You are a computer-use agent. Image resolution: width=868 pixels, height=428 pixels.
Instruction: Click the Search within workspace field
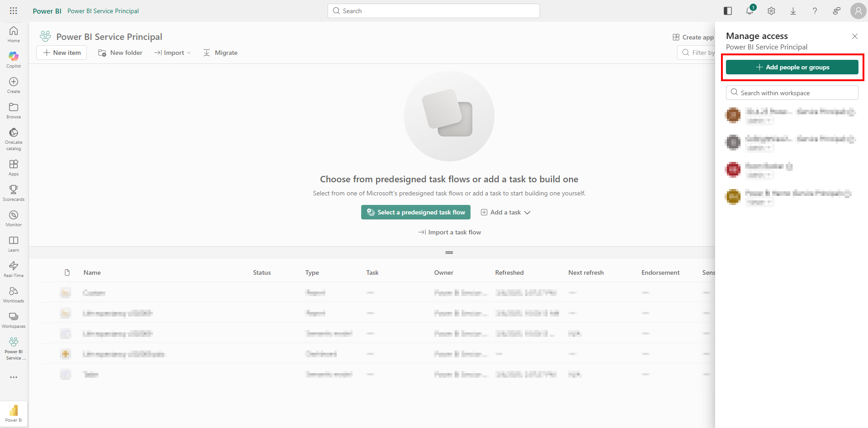(792, 92)
